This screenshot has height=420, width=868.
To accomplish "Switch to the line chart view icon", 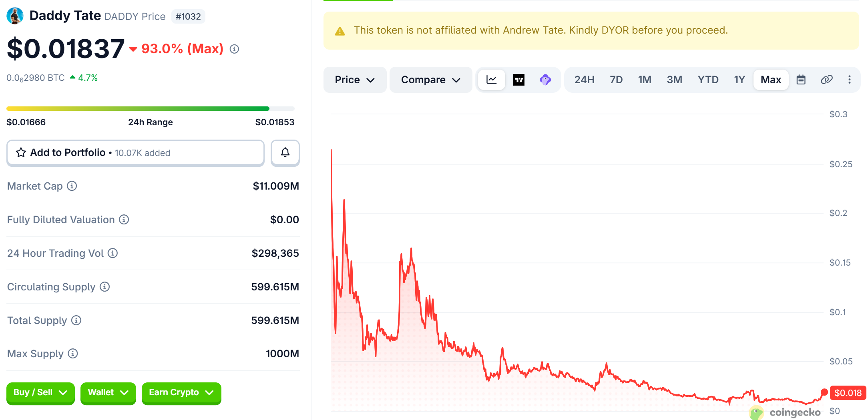I will 491,80.
